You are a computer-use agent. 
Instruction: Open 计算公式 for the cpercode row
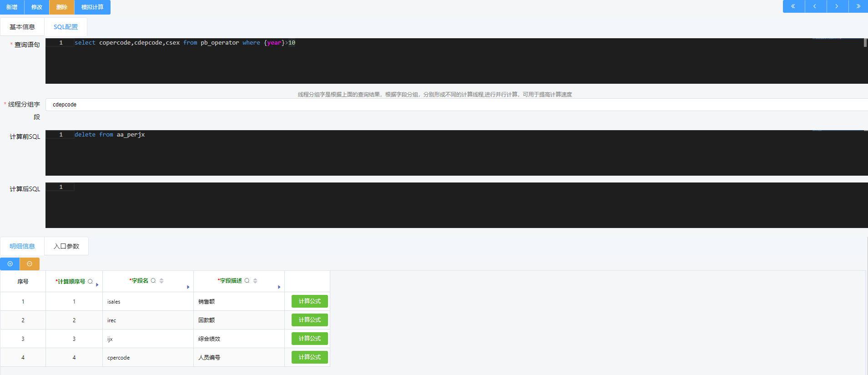(x=310, y=357)
